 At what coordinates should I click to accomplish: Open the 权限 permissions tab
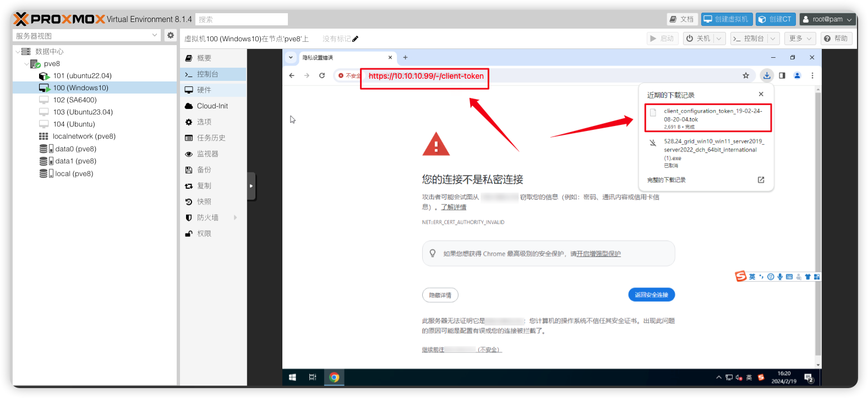pyautogui.click(x=213, y=233)
